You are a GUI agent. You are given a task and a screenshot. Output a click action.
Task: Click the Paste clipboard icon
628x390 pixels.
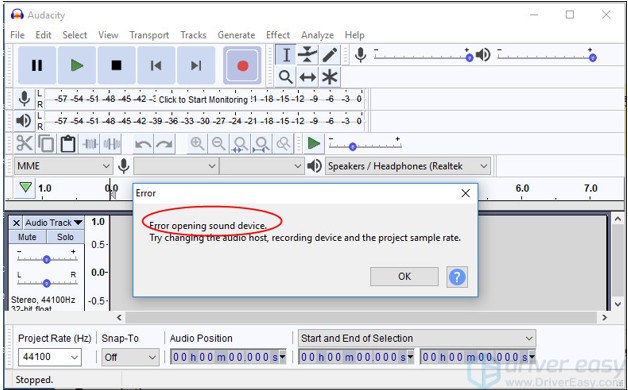[68, 143]
